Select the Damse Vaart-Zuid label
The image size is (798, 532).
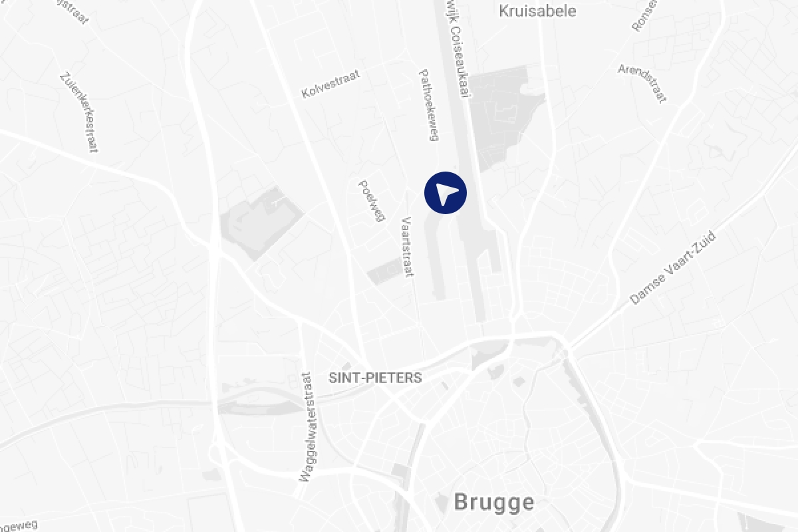click(x=673, y=268)
